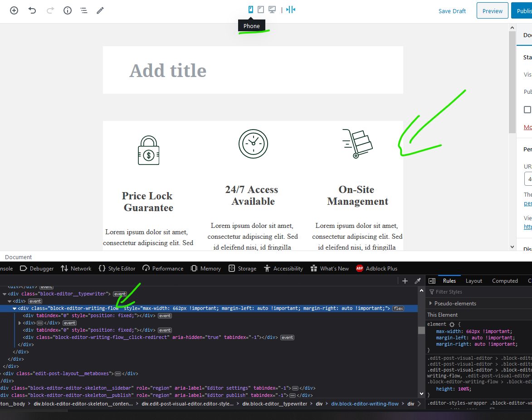Click markup scrollbar up arrow
The height and width of the screenshot is (420, 532).
[421, 290]
